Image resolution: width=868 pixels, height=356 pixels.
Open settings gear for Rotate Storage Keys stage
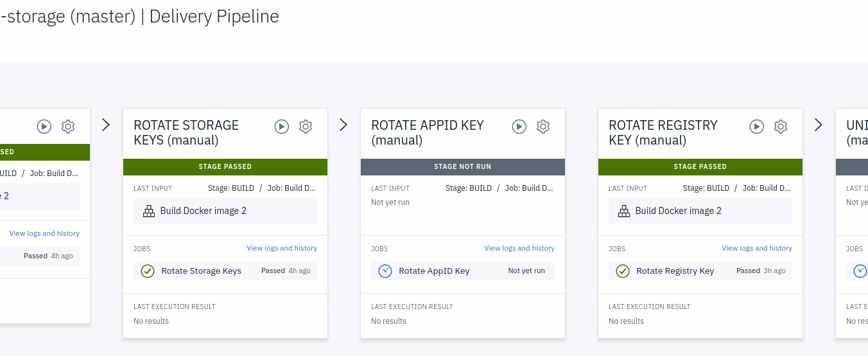pos(306,127)
